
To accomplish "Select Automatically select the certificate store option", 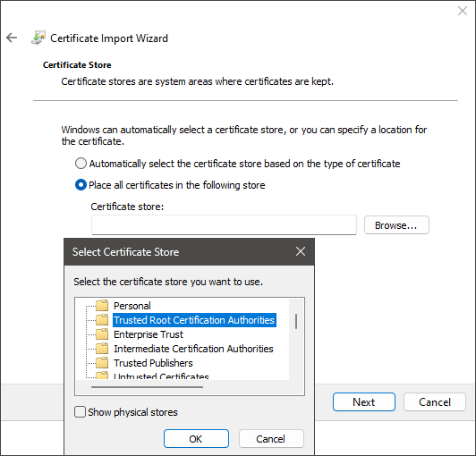I will click(81, 164).
